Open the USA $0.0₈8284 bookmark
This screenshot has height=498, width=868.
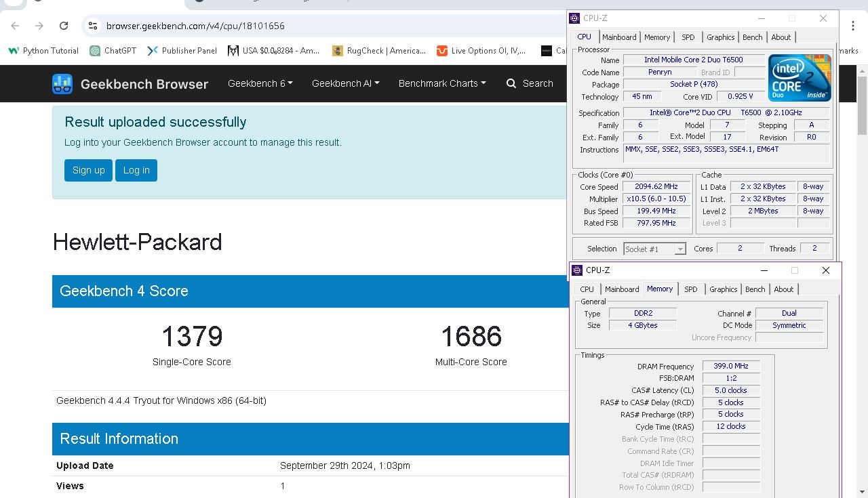point(274,51)
